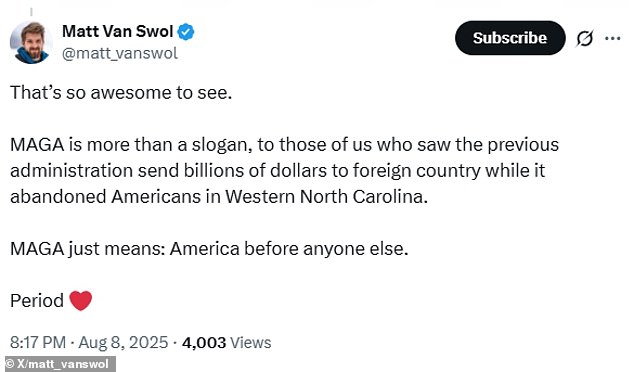This screenshot has height=372, width=634.
Task: Click the Views label
Action: [x=251, y=343]
